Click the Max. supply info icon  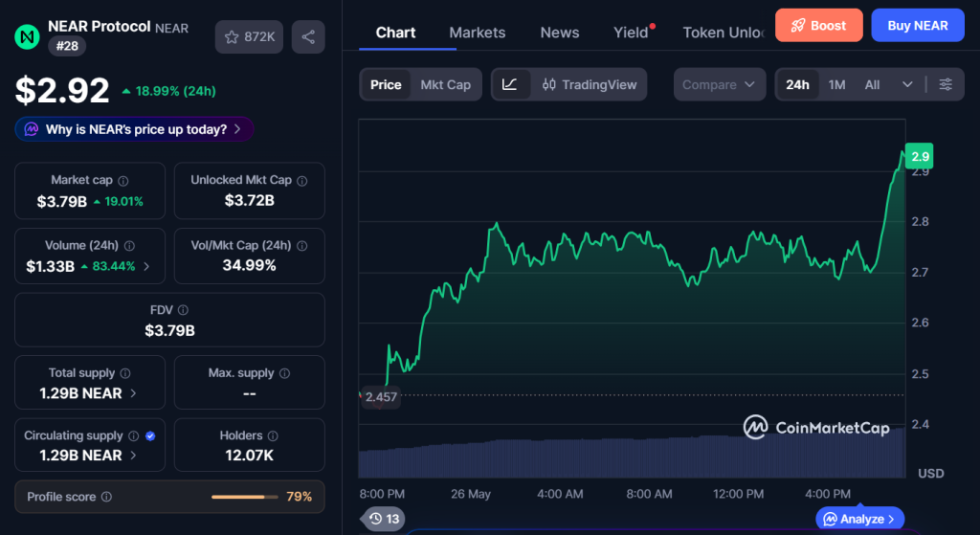(284, 373)
